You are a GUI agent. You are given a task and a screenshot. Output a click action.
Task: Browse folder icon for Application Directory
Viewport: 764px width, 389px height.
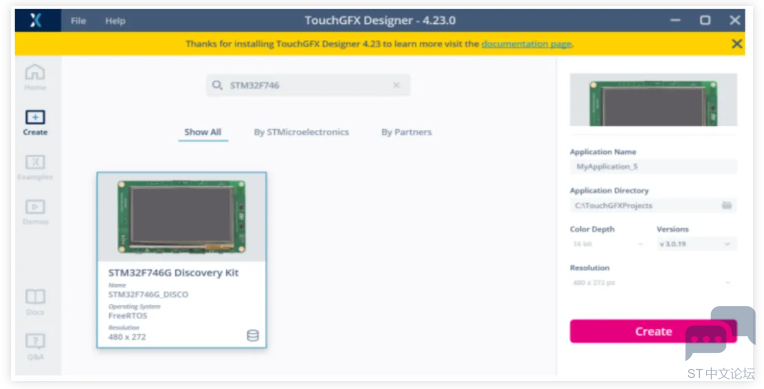coord(726,205)
